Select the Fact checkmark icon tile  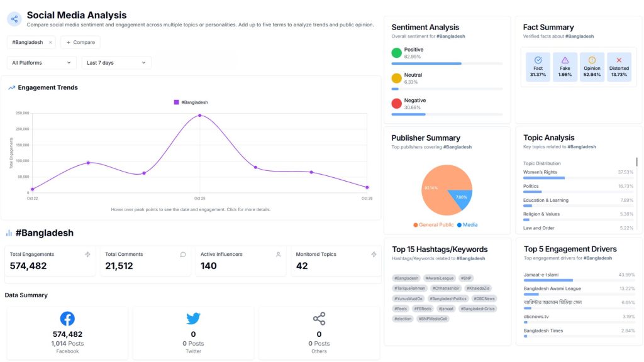[x=538, y=67]
